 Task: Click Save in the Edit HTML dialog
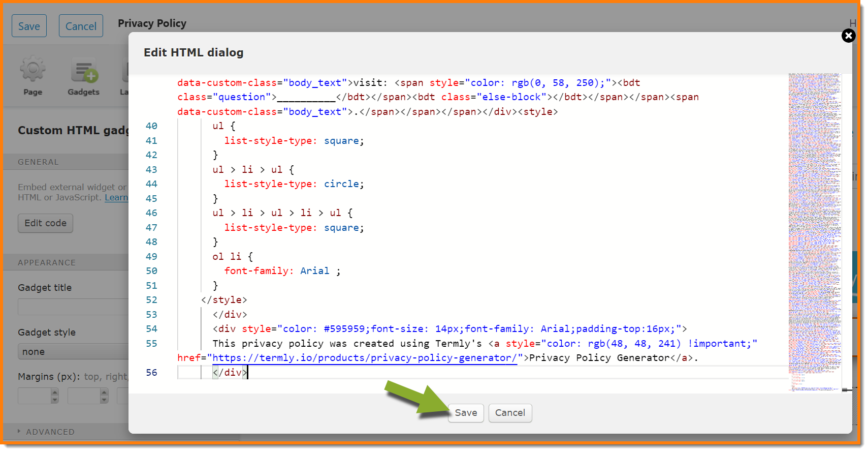point(465,413)
